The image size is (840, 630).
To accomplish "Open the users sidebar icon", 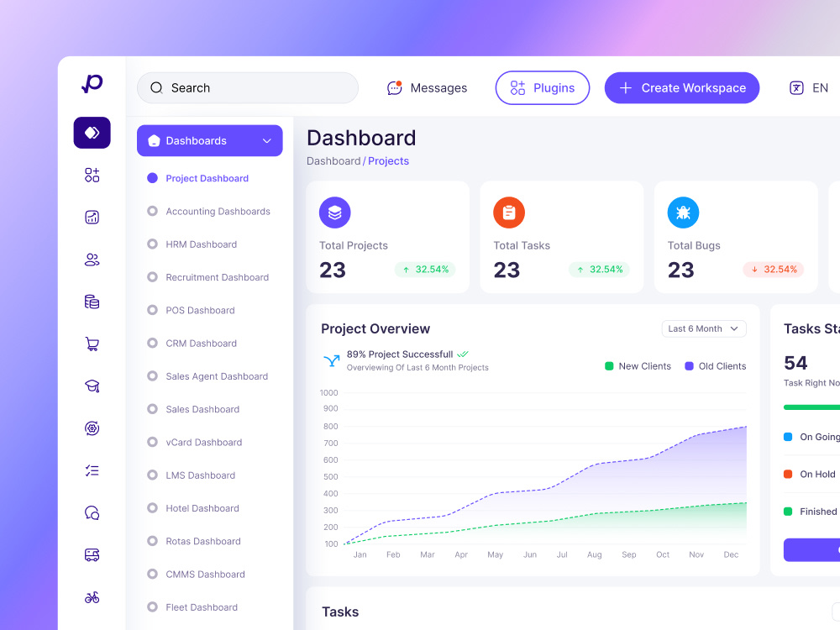I will [92, 260].
